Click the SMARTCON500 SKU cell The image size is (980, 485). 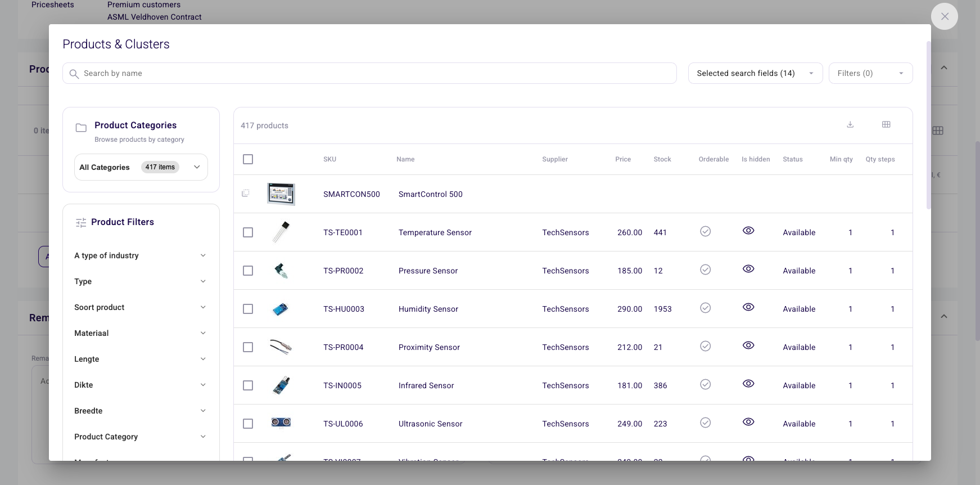(x=351, y=194)
